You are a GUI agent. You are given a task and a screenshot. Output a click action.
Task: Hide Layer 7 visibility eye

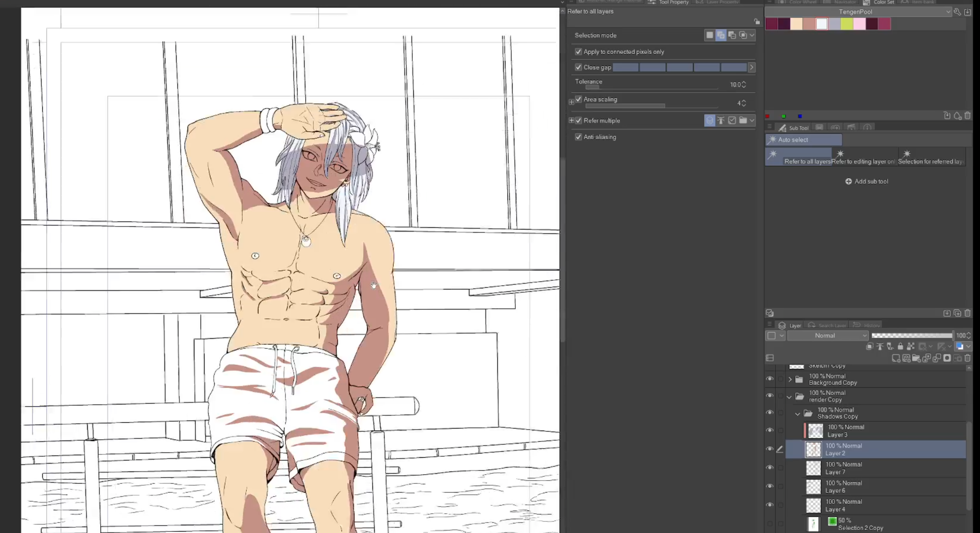tap(769, 468)
